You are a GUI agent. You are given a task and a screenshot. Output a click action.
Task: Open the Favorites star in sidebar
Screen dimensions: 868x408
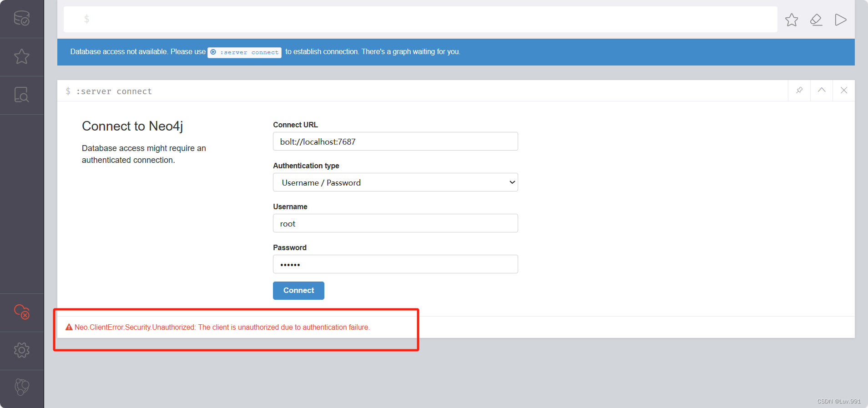tap(22, 56)
